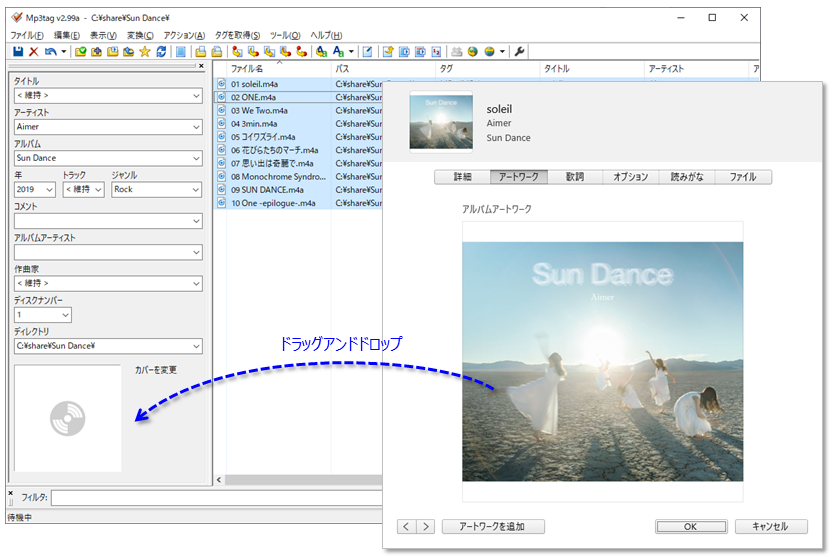The width and height of the screenshot is (833, 557).
Task: Open the 変換(C) menu
Action: coord(140,35)
